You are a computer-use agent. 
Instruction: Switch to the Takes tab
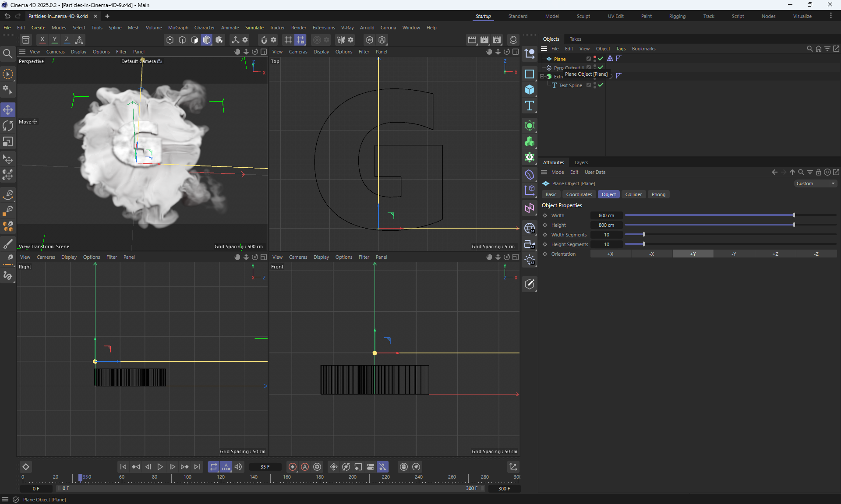pos(575,39)
